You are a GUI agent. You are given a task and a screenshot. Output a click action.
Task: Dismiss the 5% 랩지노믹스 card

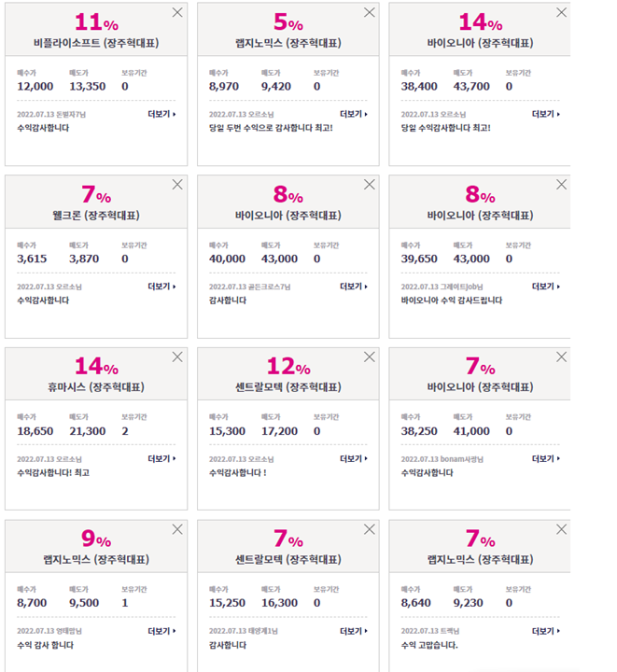pos(370,12)
